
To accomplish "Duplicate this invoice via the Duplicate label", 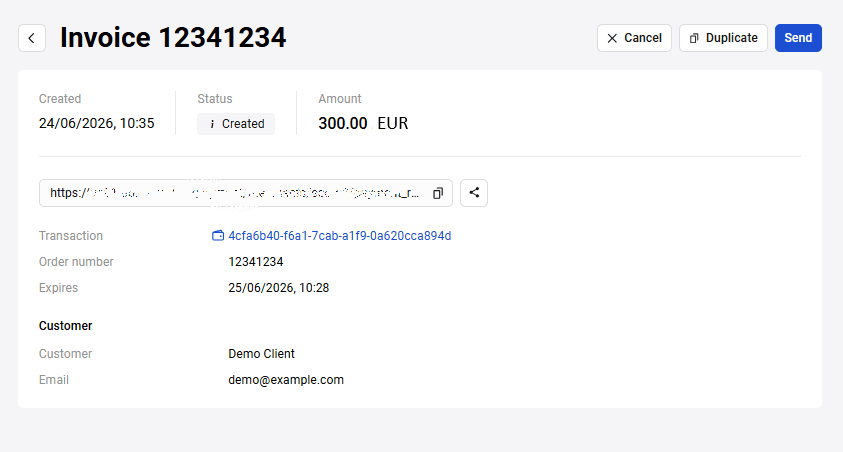I will point(731,38).
